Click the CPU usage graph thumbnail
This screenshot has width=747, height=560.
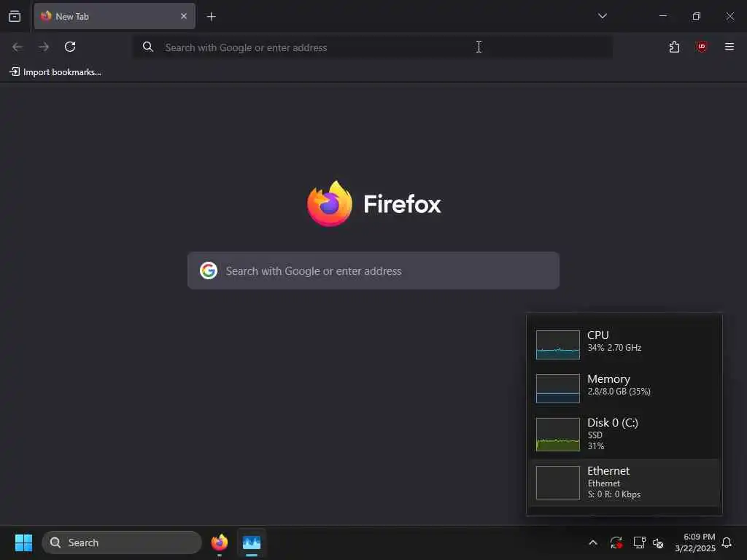tap(558, 345)
